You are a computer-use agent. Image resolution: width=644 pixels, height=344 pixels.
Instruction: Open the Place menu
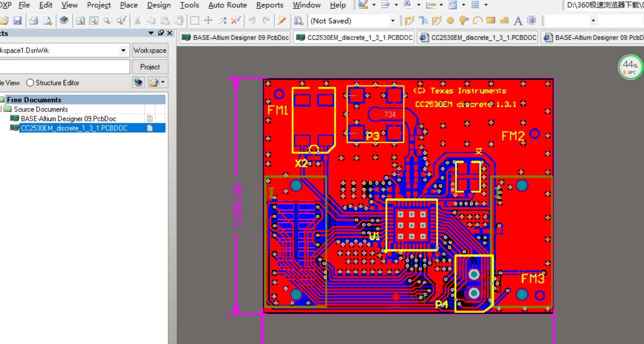[129, 5]
